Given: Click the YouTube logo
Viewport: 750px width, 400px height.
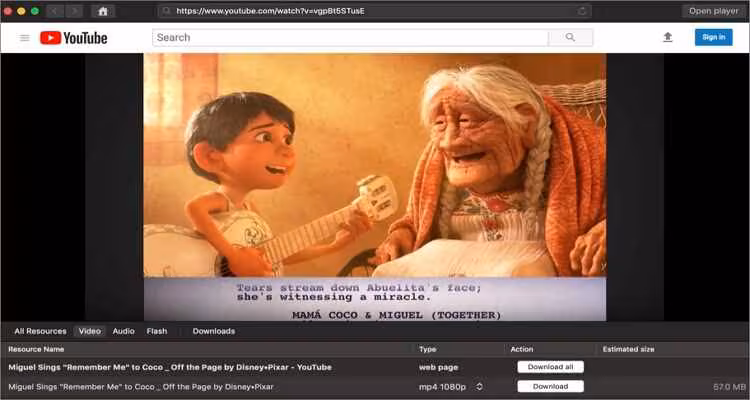Looking at the screenshot, I should point(73,38).
